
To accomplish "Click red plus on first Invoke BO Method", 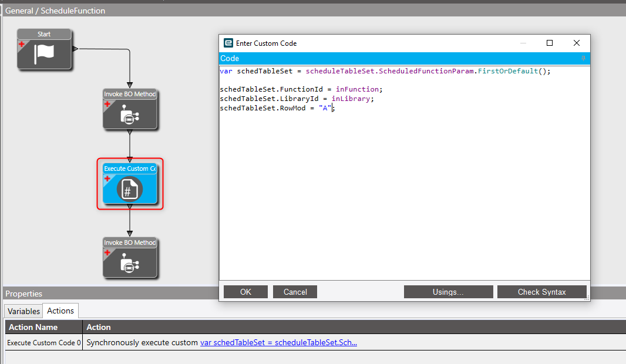I will click(x=107, y=104).
